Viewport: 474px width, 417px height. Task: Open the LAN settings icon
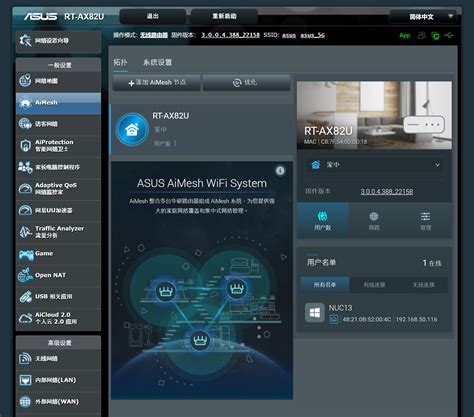[x=25, y=380]
